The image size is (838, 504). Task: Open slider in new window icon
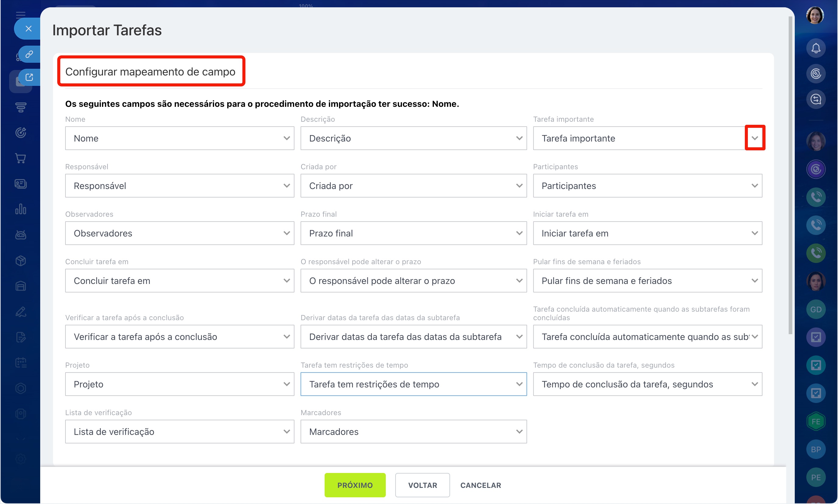pyautogui.click(x=29, y=77)
